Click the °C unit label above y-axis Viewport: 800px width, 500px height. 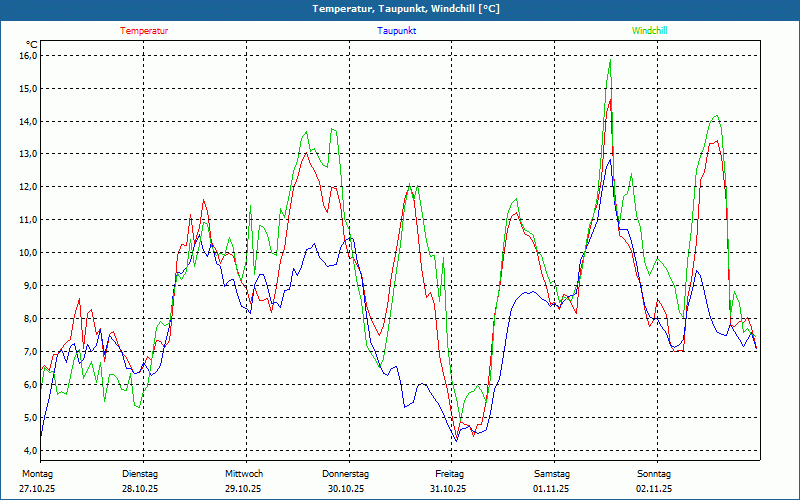[31, 44]
